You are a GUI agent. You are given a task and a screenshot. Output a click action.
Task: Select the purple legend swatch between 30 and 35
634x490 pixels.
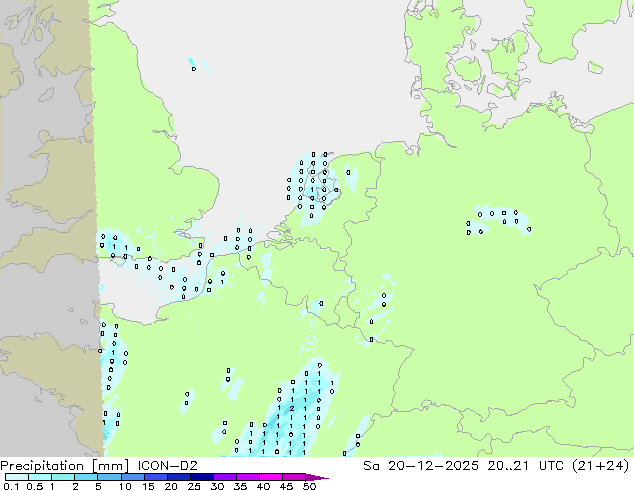(225, 477)
